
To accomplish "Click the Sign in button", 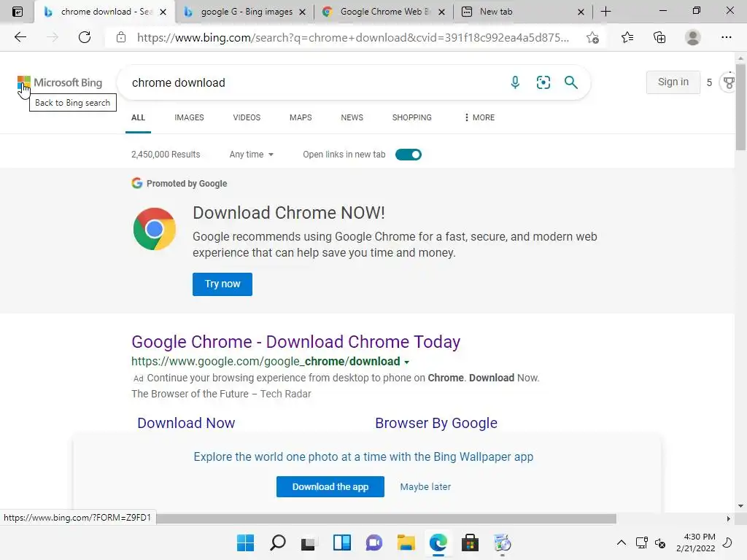I will [673, 82].
